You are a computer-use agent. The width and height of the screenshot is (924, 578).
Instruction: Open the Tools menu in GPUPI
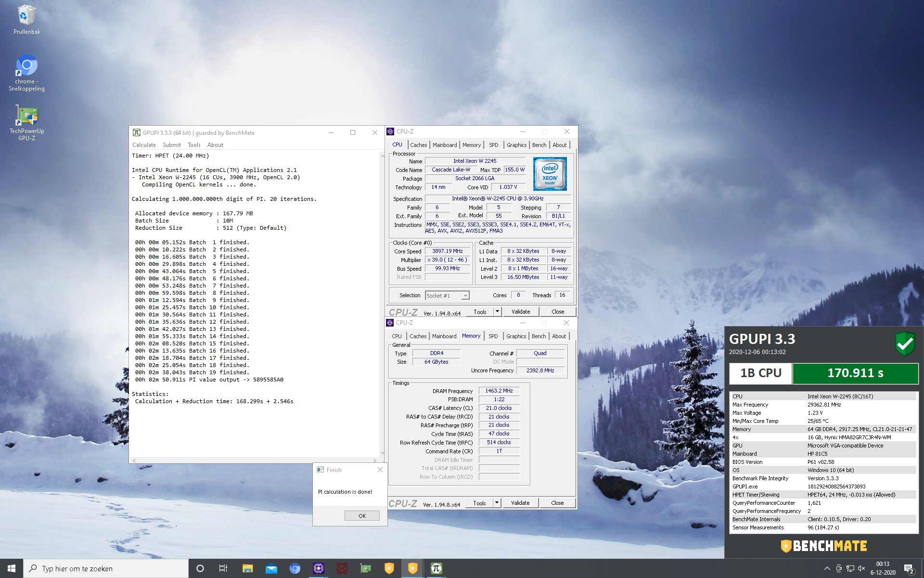pyautogui.click(x=194, y=145)
